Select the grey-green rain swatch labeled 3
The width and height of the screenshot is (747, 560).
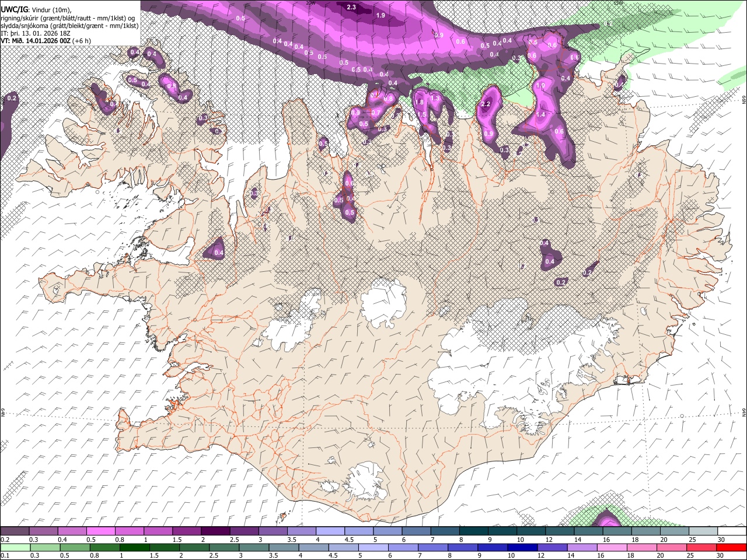point(254,547)
